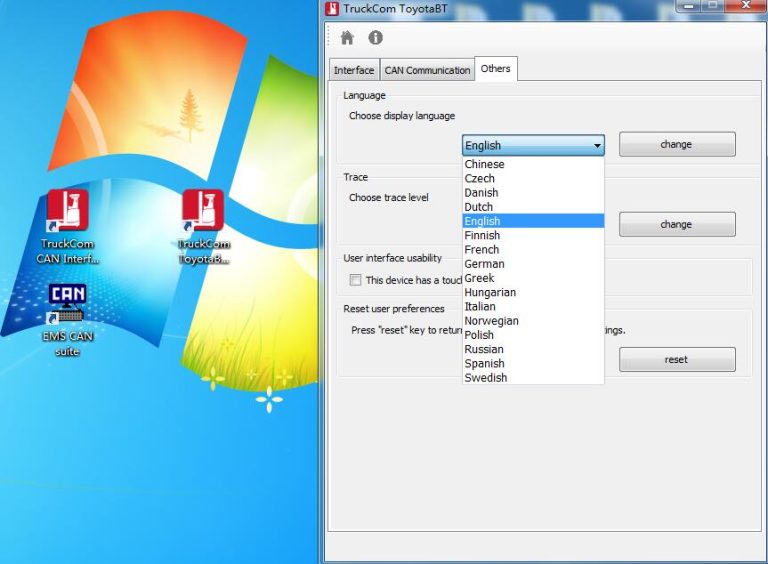Click TruckCom ToyotaBT title bar app icon
This screenshot has width=768, height=564.
pos(332,8)
